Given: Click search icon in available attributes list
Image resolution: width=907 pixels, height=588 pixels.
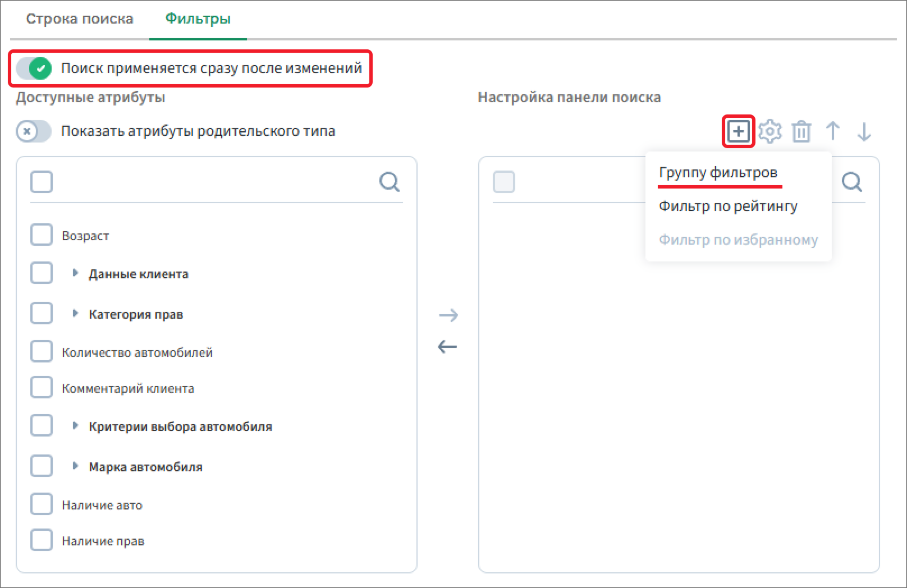Looking at the screenshot, I should (389, 182).
